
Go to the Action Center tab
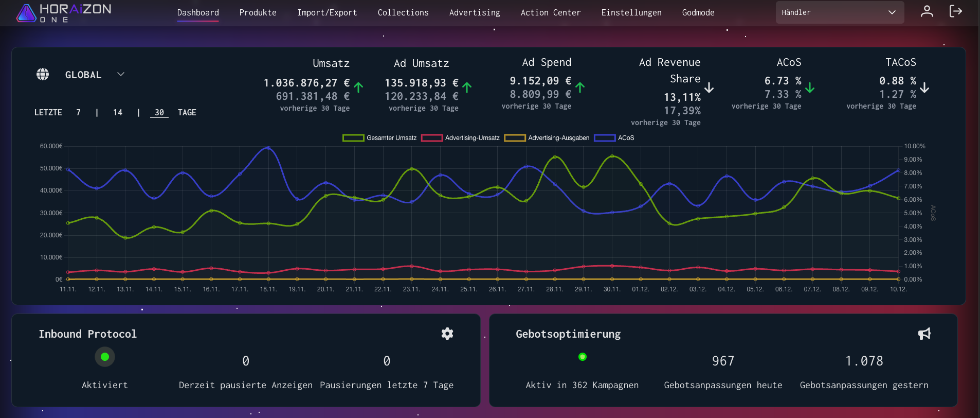point(550,12)
